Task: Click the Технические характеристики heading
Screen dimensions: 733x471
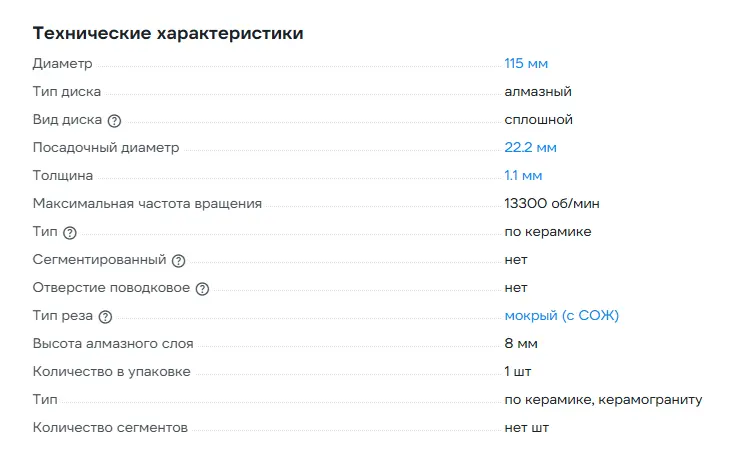Action: point(168,33)
